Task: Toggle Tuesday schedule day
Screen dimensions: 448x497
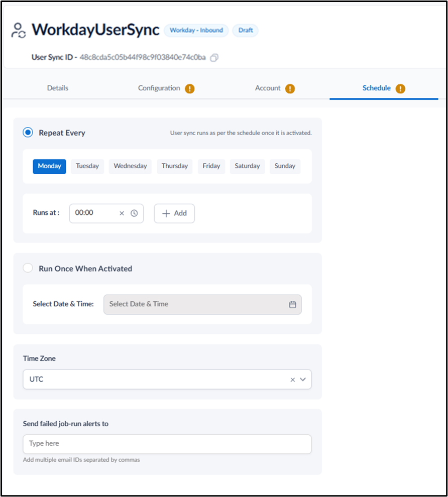Action: click(x=87, y=166)
